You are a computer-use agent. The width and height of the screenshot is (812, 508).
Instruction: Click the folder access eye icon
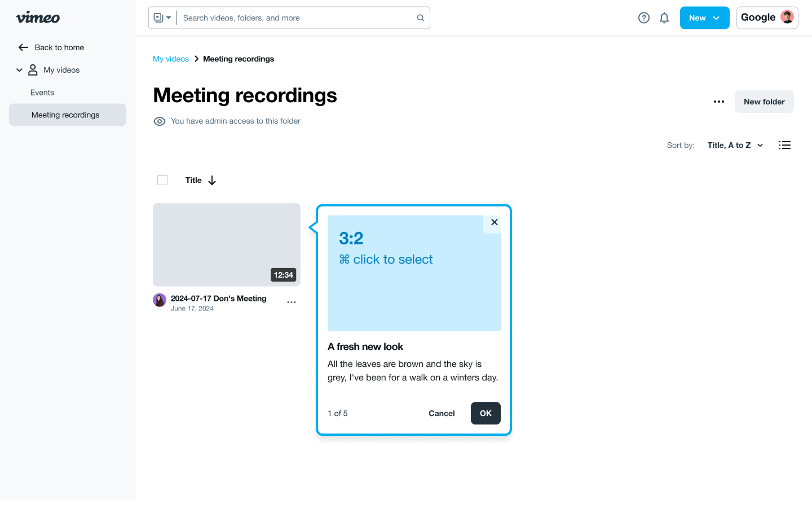[x=160, y=121]
